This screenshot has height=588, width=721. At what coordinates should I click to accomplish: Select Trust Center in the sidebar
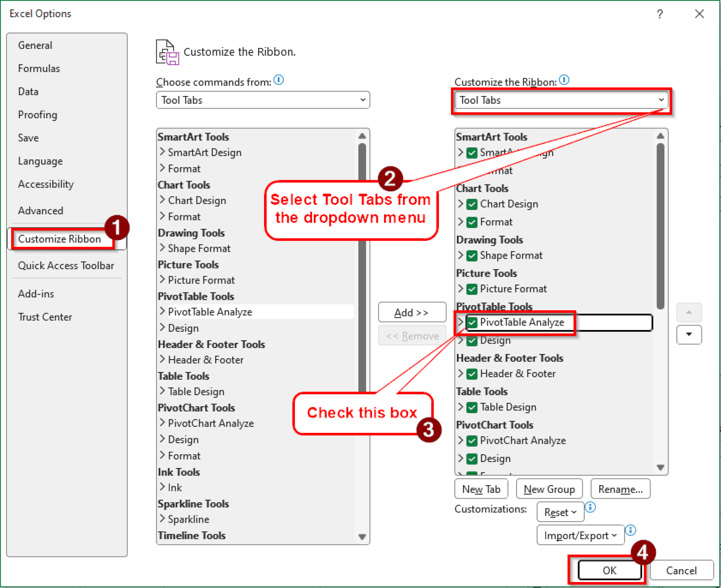[45, 317]
